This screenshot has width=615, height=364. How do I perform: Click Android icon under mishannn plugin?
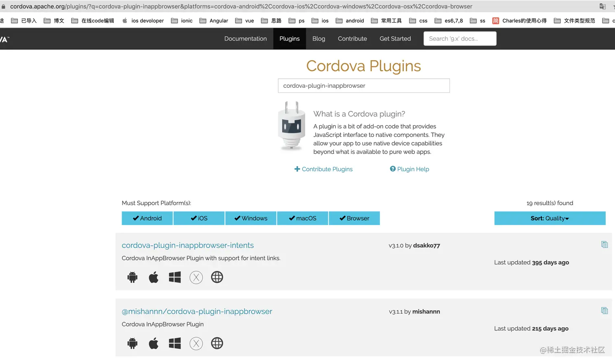[x=133, y=343]
